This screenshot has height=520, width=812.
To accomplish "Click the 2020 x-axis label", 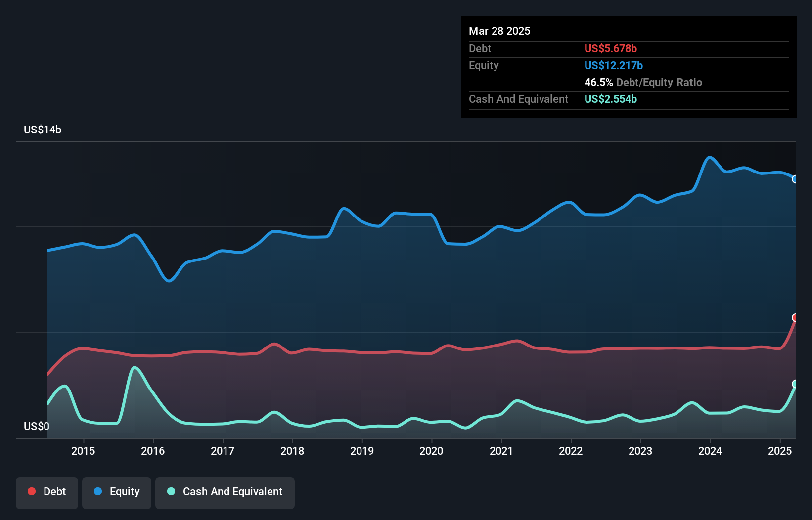I will click(431, 451).
